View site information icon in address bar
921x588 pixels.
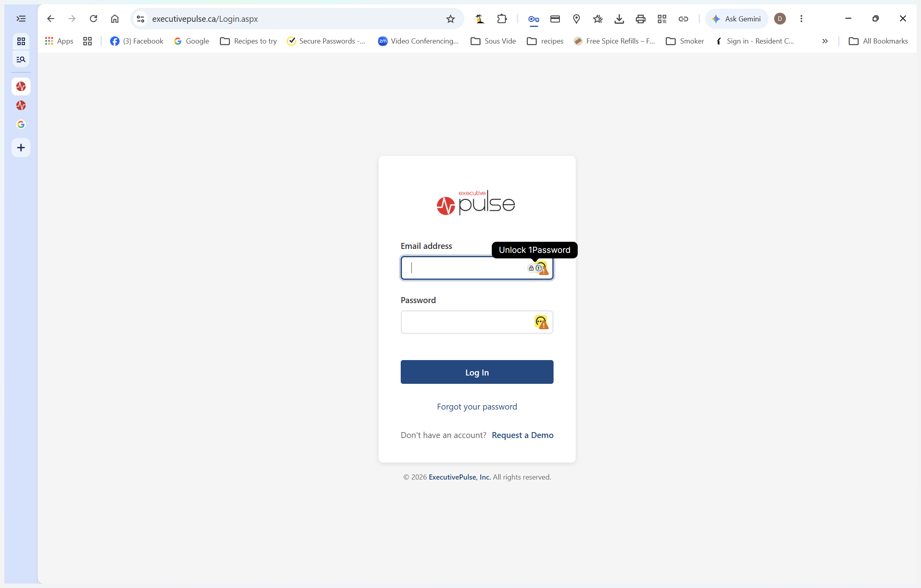pos(140,19)
